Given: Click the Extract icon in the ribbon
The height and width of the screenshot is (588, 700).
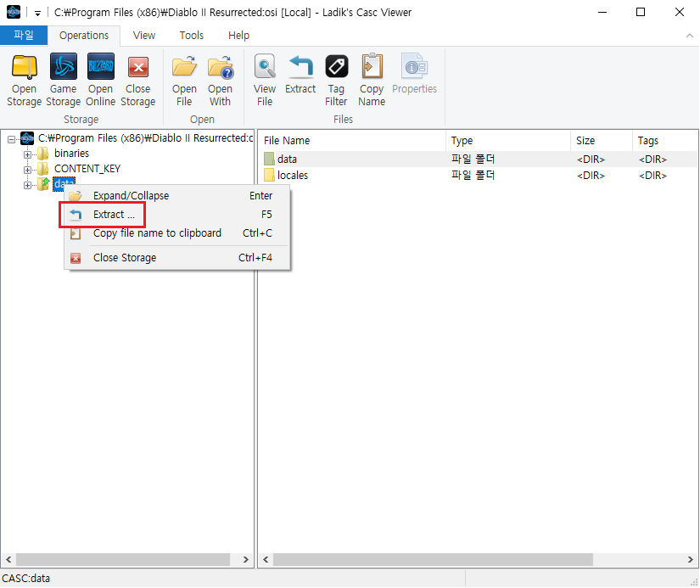Looking at the screenshot, I should tap(300, 66).
